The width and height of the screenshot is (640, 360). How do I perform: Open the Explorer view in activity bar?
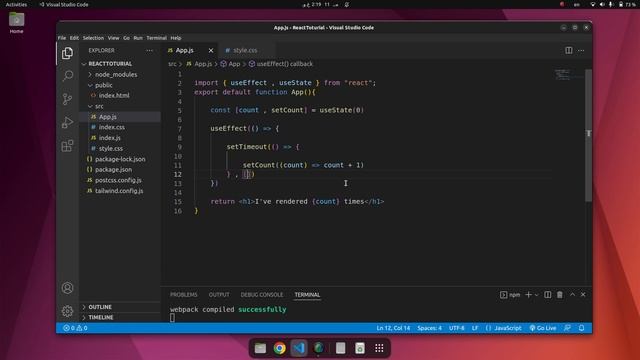(x=67, y=53)
